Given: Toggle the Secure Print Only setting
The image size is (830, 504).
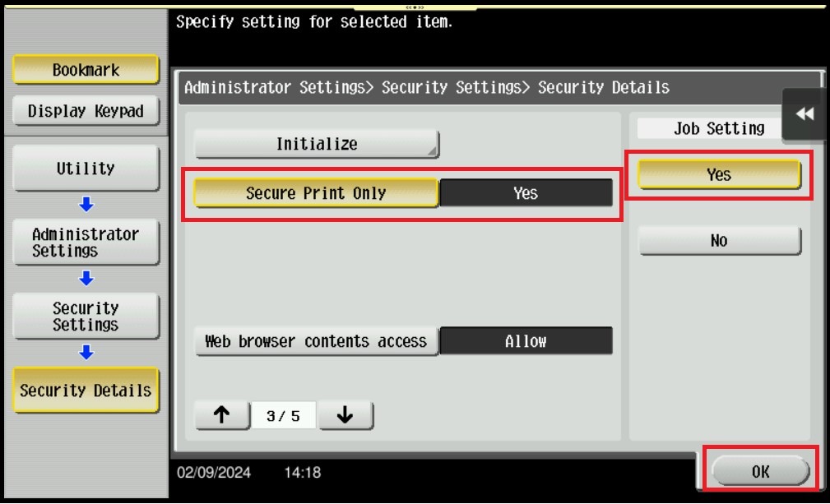Looking at the screenshot, I should pyautogui.click(x=316, y=193).
